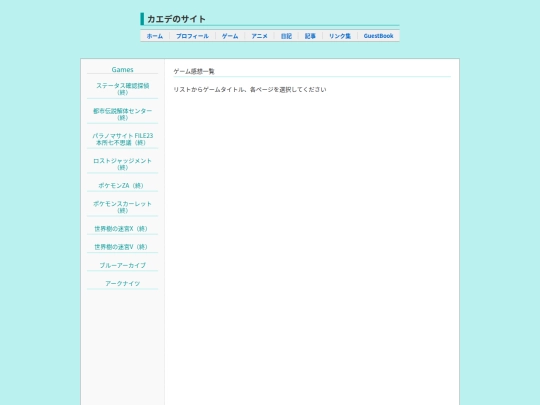Open the アニメ section
The width and height of the screenshot is (540, 405).
pyautogui.click(x=259, y=36)
